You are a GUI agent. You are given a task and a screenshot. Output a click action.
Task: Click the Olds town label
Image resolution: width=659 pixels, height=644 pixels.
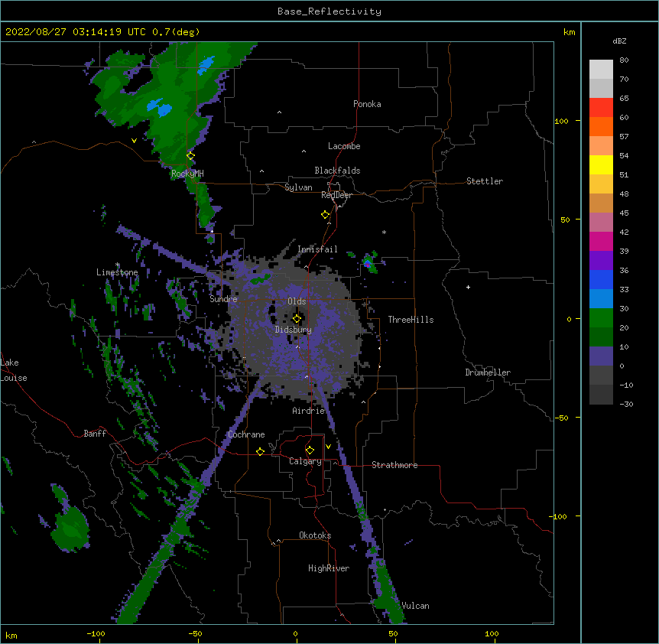(297, 301)
